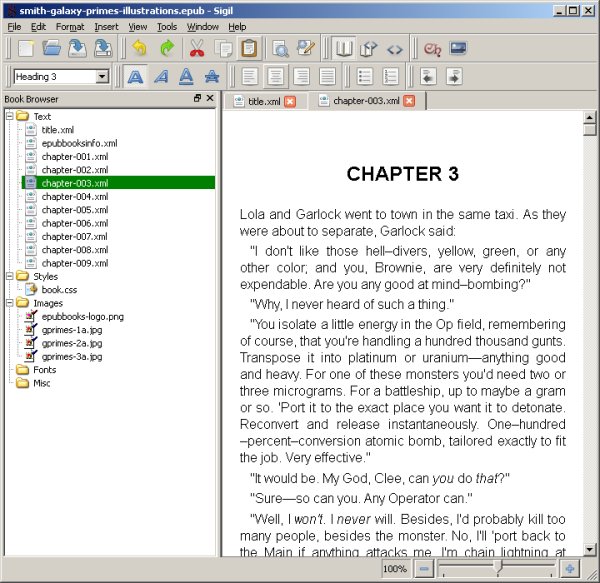The image size is (600, 583).
Task: Open the Heading 3 style dropdown
Action: point(103,77)
